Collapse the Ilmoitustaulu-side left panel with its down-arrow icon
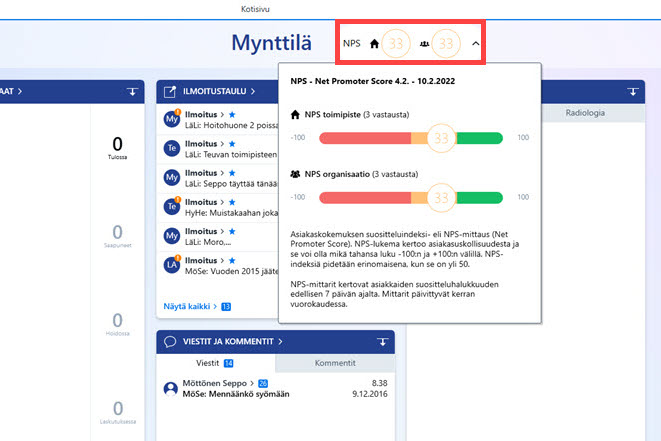This screenshot has height=441, width=661. click(132, 91)
